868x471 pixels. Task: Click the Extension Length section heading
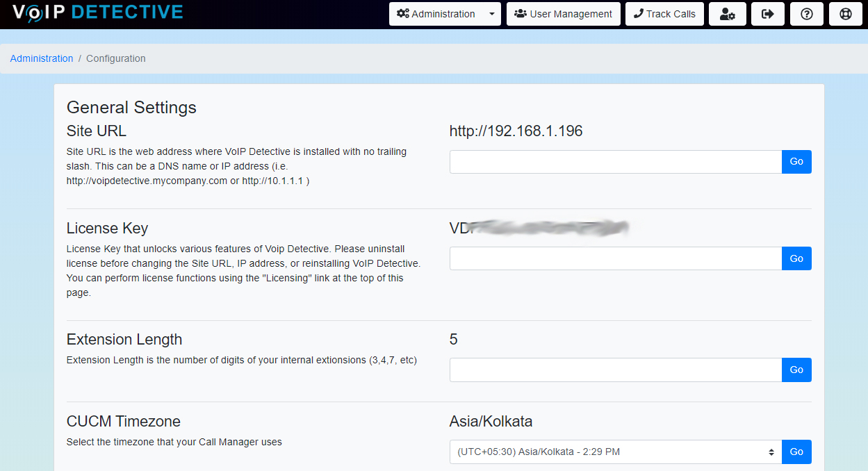click(124, 339)
